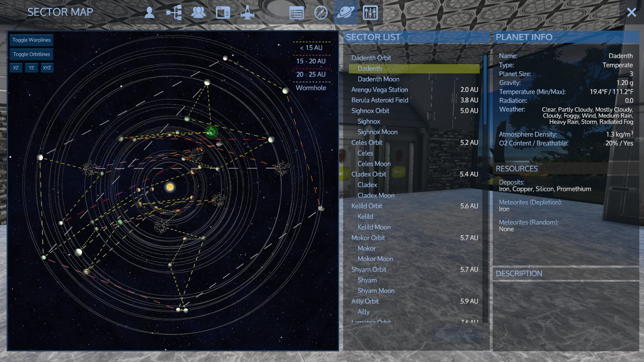Toggle Warplines on the sector map
This screenshot has width=644, height=362.
pyautogui.click(x=32, y=40)
